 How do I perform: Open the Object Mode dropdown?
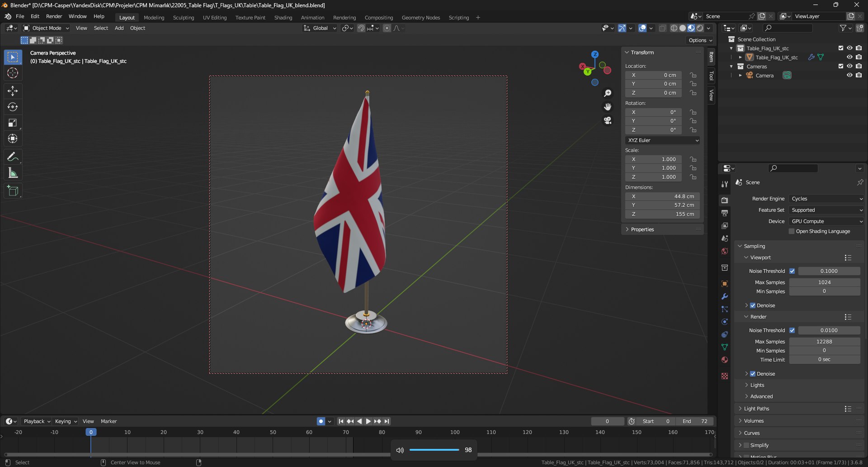(46, 28)
